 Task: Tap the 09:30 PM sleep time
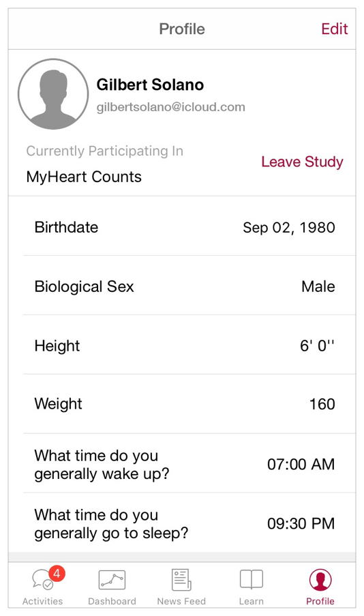point(301,524)
